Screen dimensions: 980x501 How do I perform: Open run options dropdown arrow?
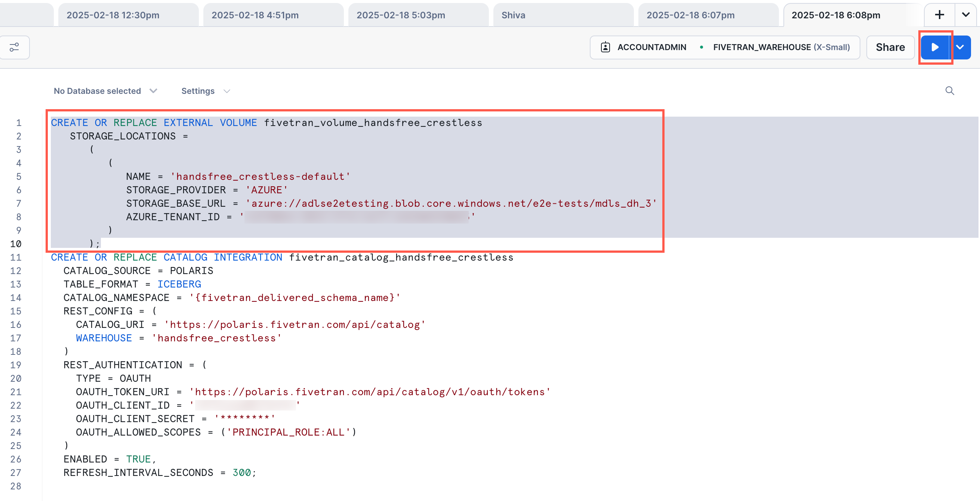click(x=961, y=47)
